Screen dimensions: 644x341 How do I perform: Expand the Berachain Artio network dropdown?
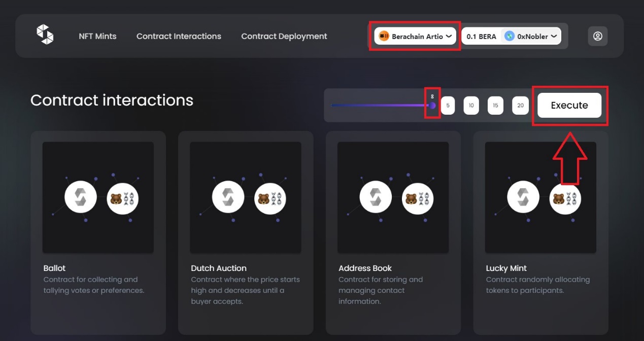click(449, 37)
